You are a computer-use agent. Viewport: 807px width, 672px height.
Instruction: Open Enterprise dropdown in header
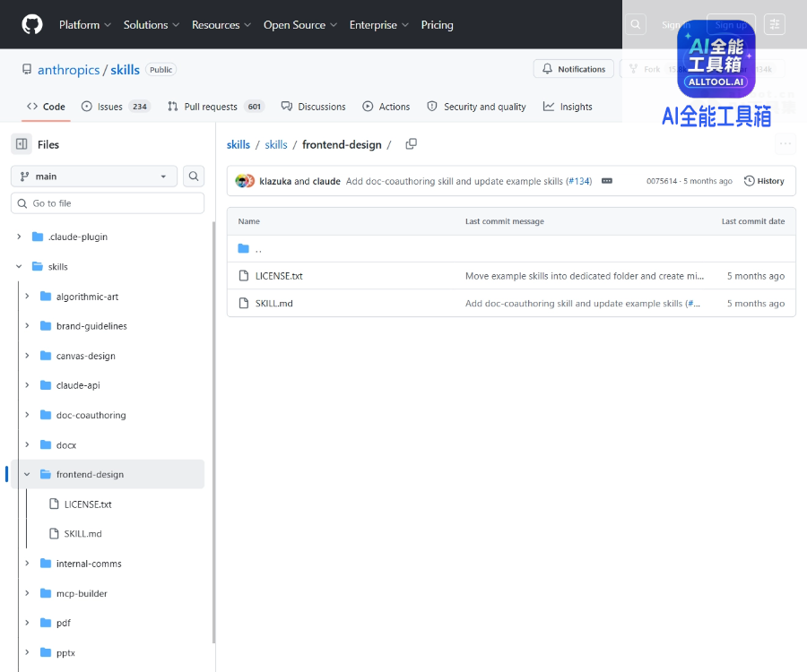(x=378, y=25)
